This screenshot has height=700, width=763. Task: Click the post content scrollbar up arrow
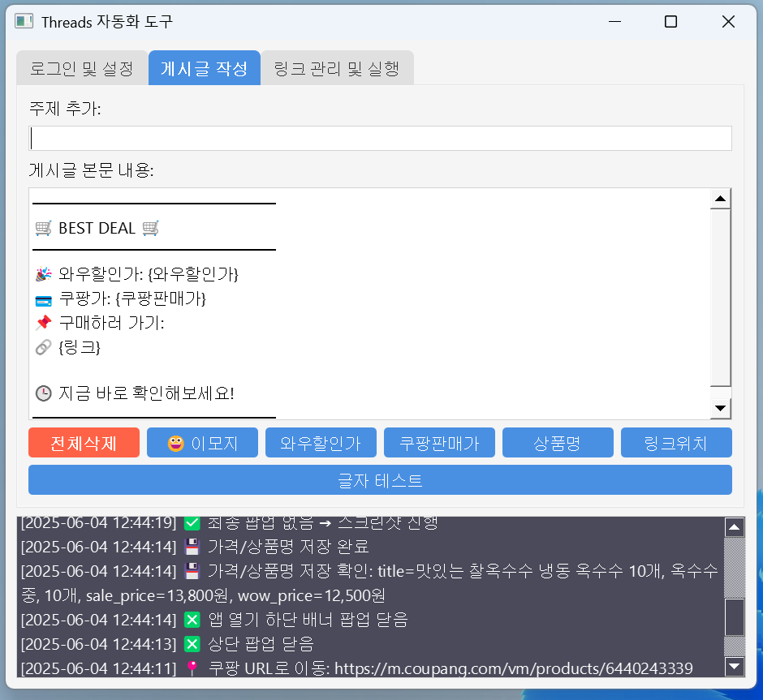(x=720, y=196)
